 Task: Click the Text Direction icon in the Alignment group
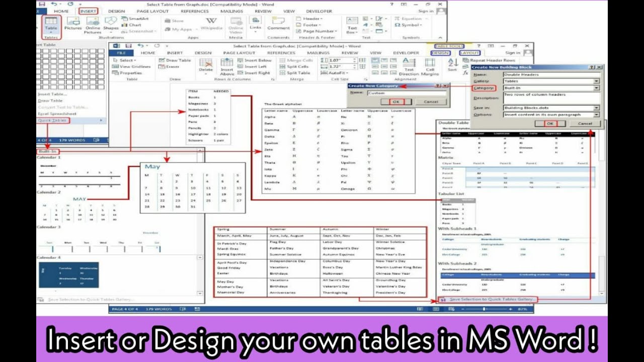pos(409,67)
